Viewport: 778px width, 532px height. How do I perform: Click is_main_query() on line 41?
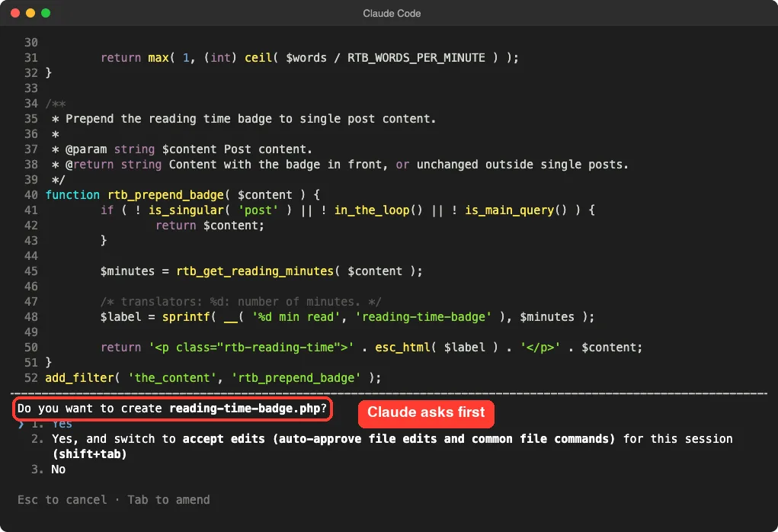(x=516, y=210)
